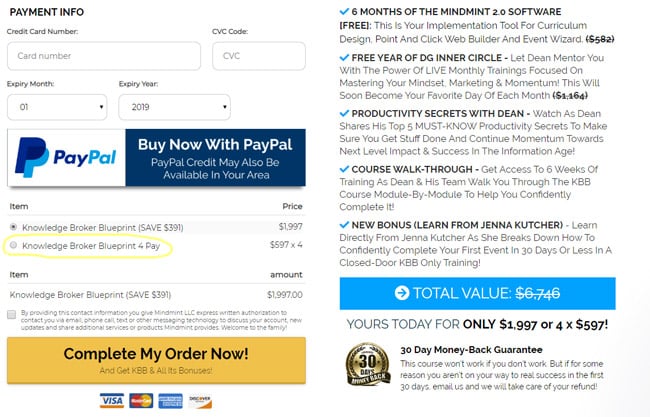Image resolution: width=650 pixels, height=417 pixels.
Task: Click the arrow icon beside TOTAL VALUE
Action: point(402,293)
